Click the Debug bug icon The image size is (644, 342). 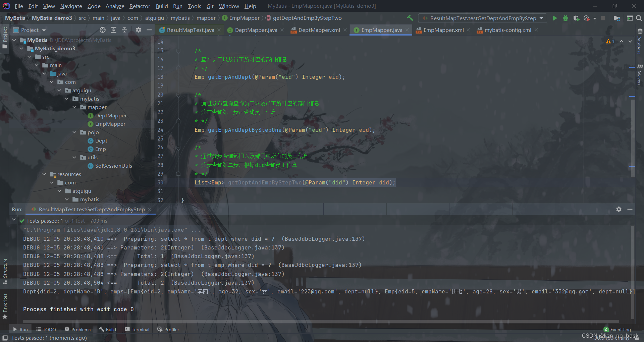(566, 18)
